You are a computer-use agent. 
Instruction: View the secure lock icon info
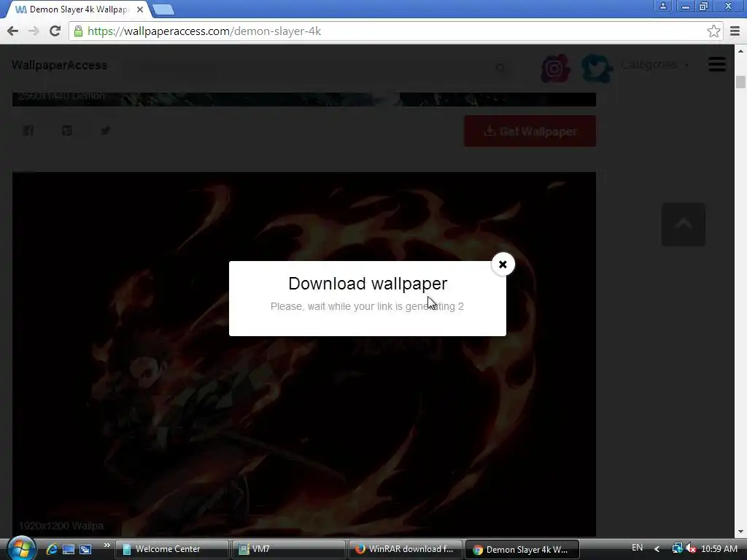(x=78, y=31)
